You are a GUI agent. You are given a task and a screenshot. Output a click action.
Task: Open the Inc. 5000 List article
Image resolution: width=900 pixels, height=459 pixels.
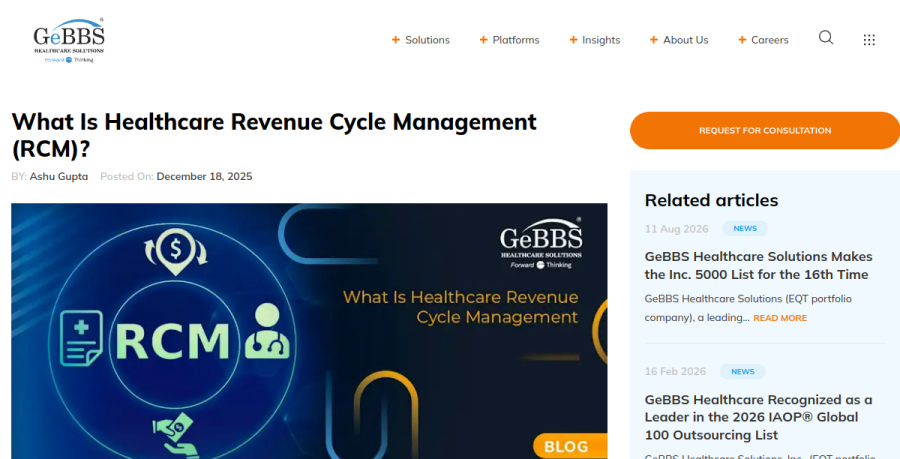click(758, 266)
